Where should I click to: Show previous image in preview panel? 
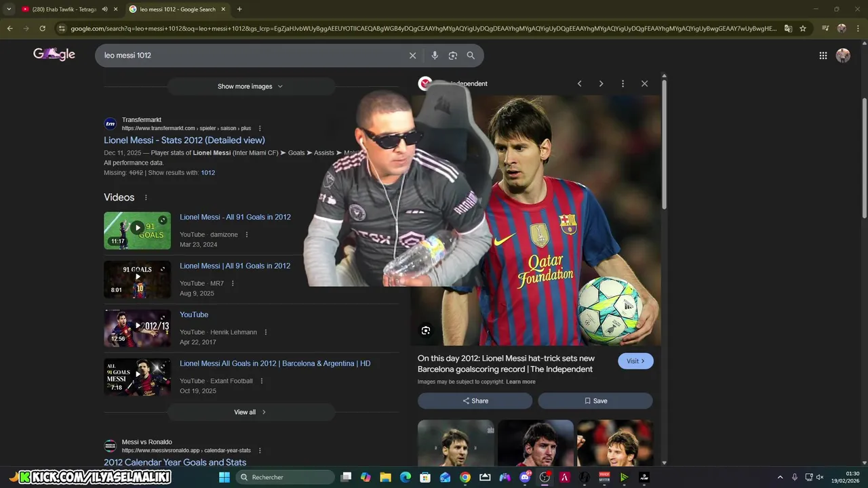[579, 83]
